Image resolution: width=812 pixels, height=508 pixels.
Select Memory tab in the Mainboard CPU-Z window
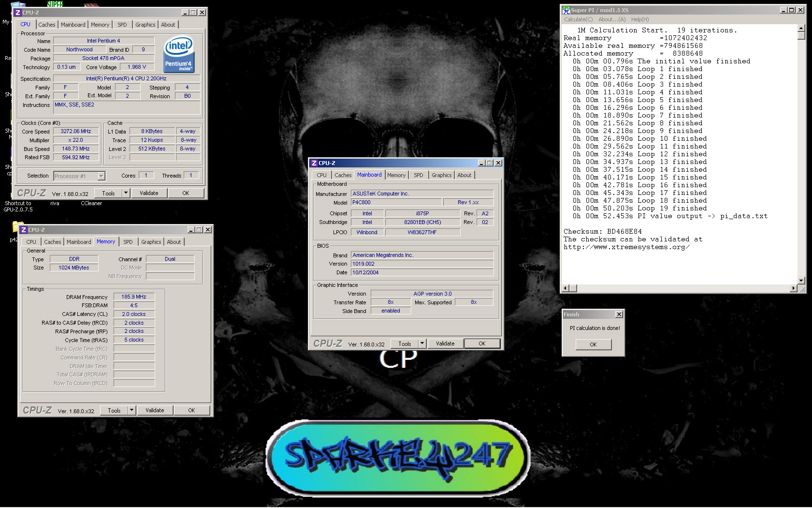tap(396, 175)
